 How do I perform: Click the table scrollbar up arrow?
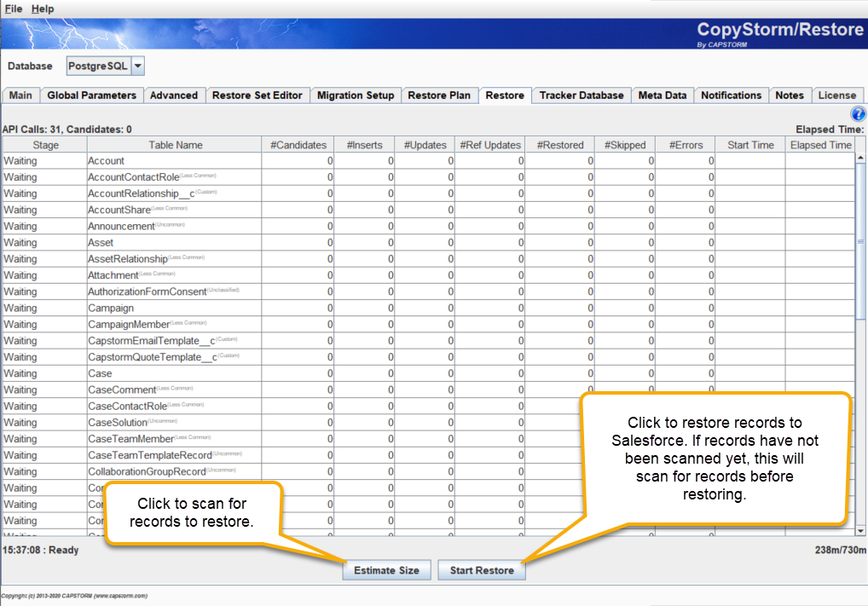(x=860, y=158)
